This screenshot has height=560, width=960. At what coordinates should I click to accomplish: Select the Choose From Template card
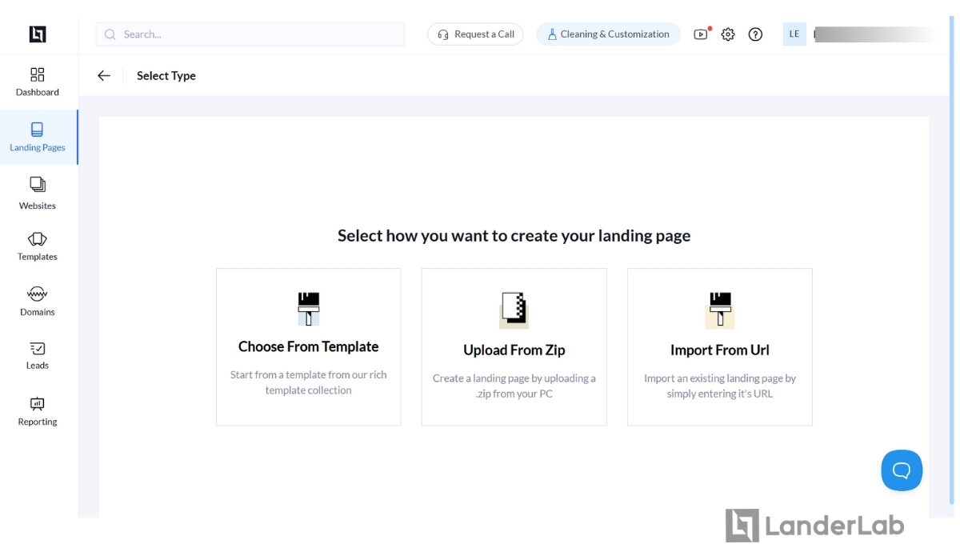click(x=309, y=346)
